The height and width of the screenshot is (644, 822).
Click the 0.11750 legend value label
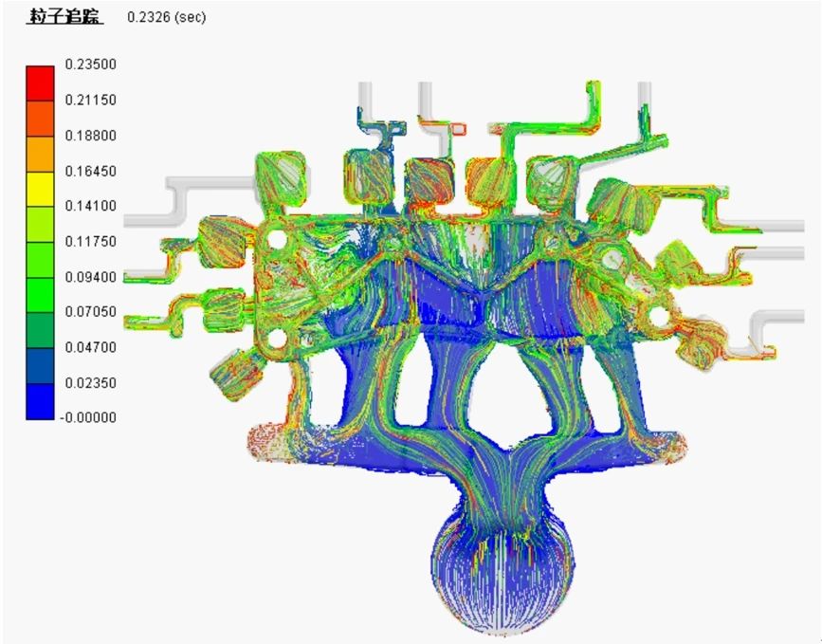click(89, 241)
